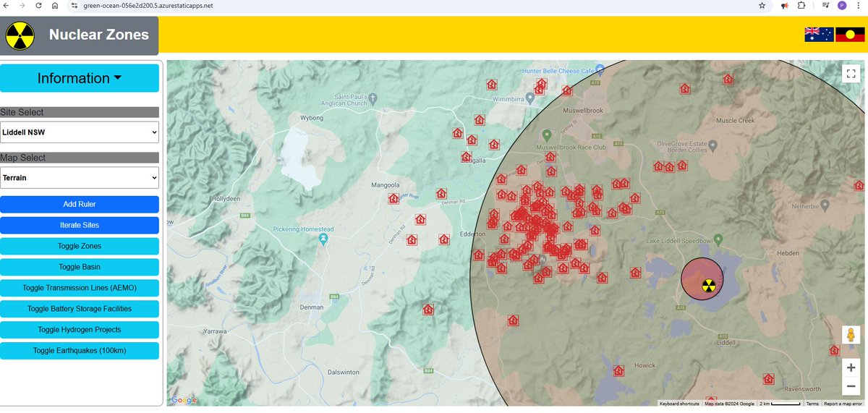
Task: Toggle Zones overlay
Action: point(80,246)
